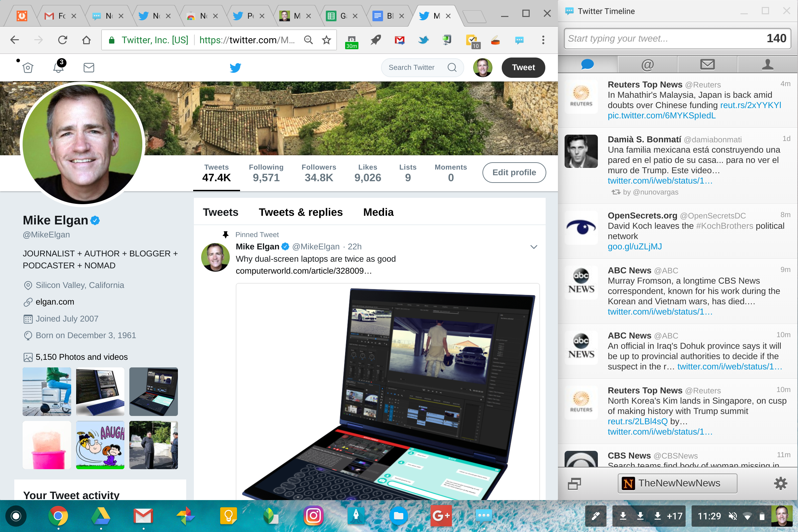Open Twitter direct messages envelope

89,67
